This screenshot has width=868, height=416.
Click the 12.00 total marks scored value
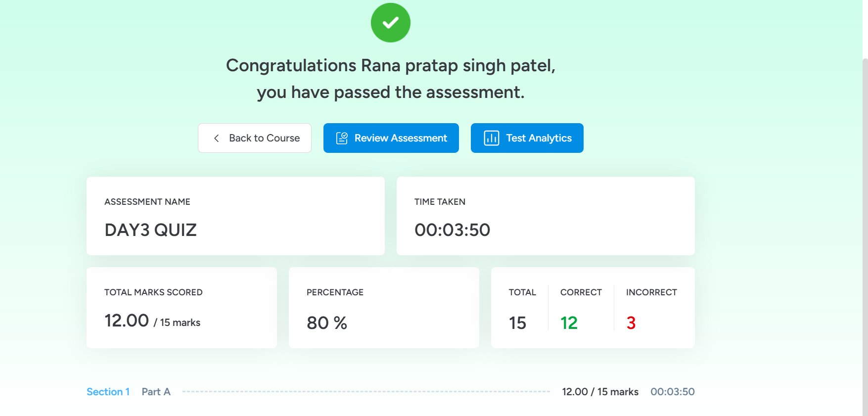pos(127,321)
